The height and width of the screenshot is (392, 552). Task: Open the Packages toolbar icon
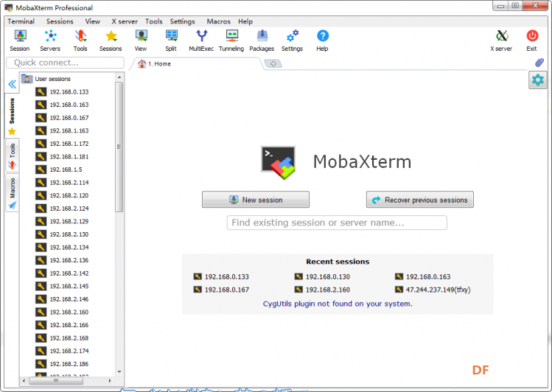click(x=262, y=41)
